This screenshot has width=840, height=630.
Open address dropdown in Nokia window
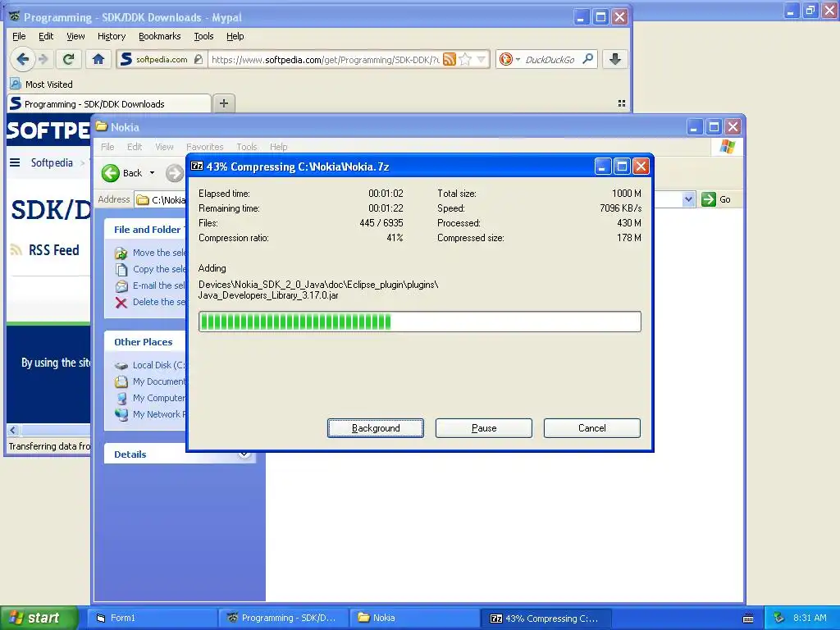(x=688, y=199)
